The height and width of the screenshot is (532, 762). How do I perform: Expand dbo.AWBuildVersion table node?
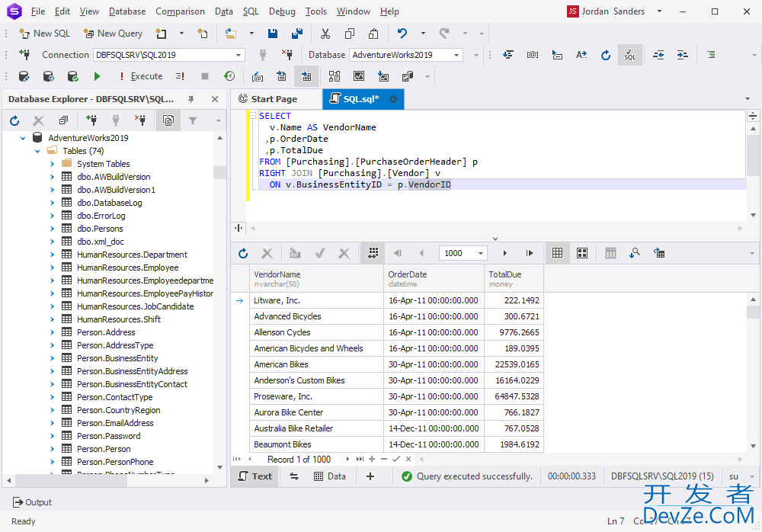[x=52, y=177]
